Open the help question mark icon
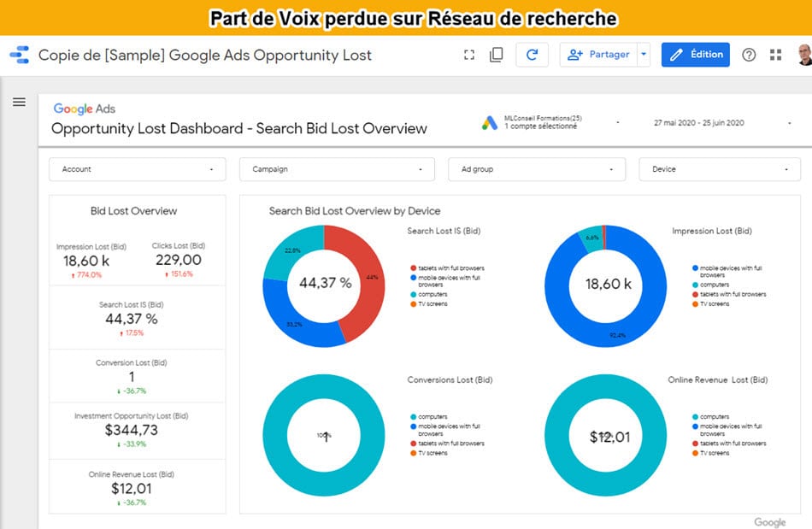The height and width of the screenshot is (529, 812). (x=749, y=55)
